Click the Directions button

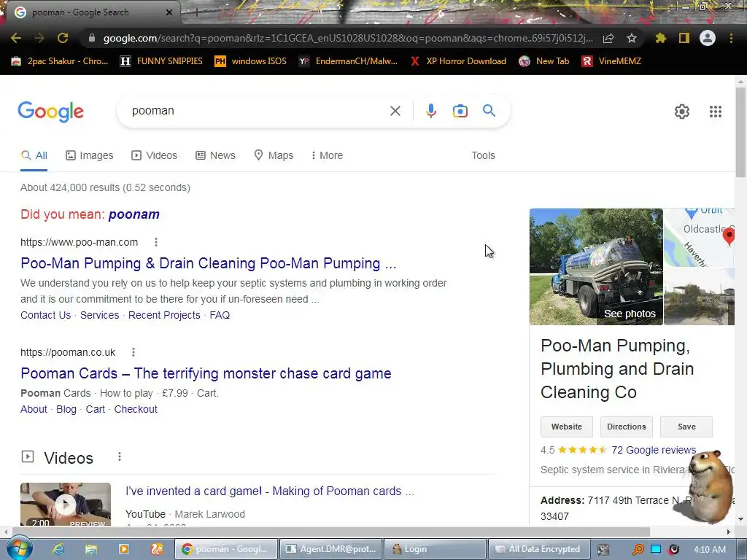[x=627, y=427]
